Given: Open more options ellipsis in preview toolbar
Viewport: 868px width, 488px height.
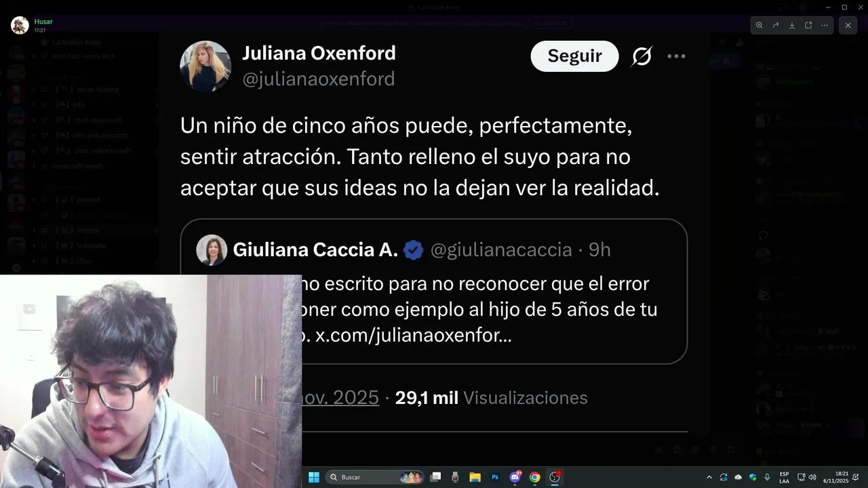Looking at the screenshot, I should point(825,25).
